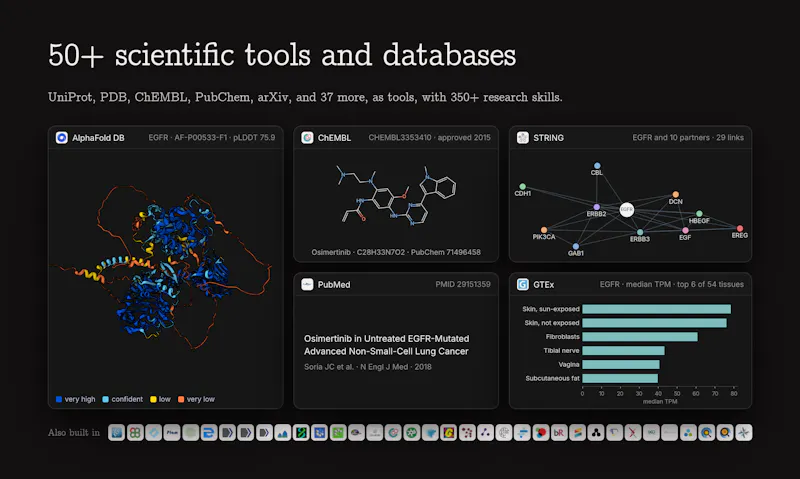This screenshot has width=800, height=479.
Task: Select the CBL node in the network
Action: coord(597,166)
